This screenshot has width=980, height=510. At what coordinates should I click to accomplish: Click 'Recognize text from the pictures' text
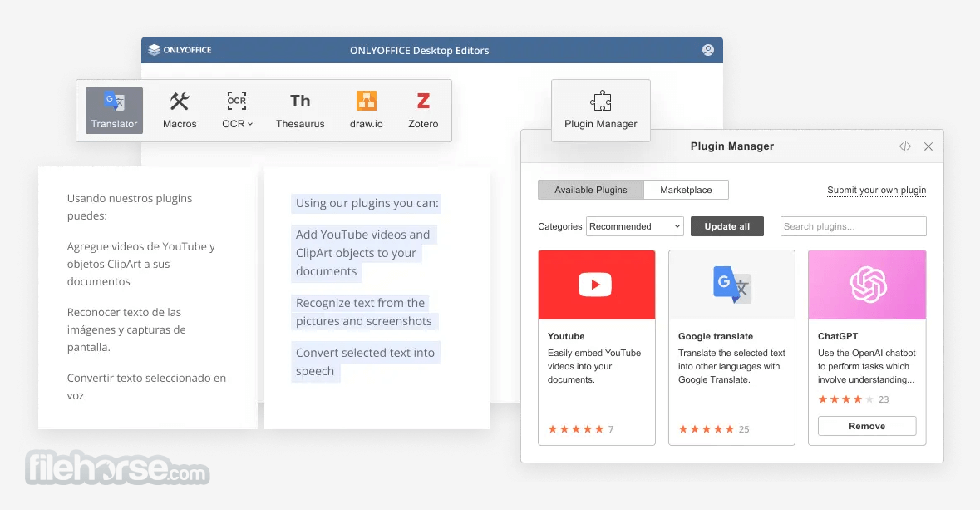coord(364,312)
